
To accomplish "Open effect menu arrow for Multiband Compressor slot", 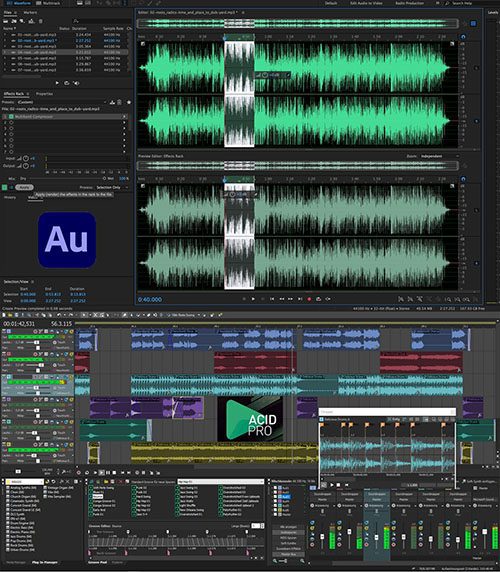I will [x=124, y=117].
